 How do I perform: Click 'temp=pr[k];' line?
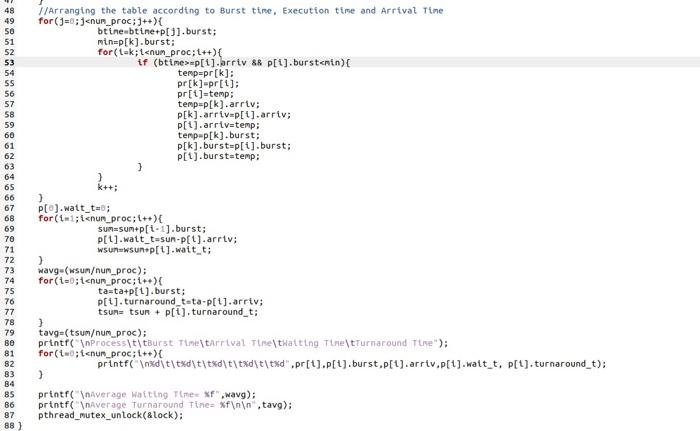point(205,73)
